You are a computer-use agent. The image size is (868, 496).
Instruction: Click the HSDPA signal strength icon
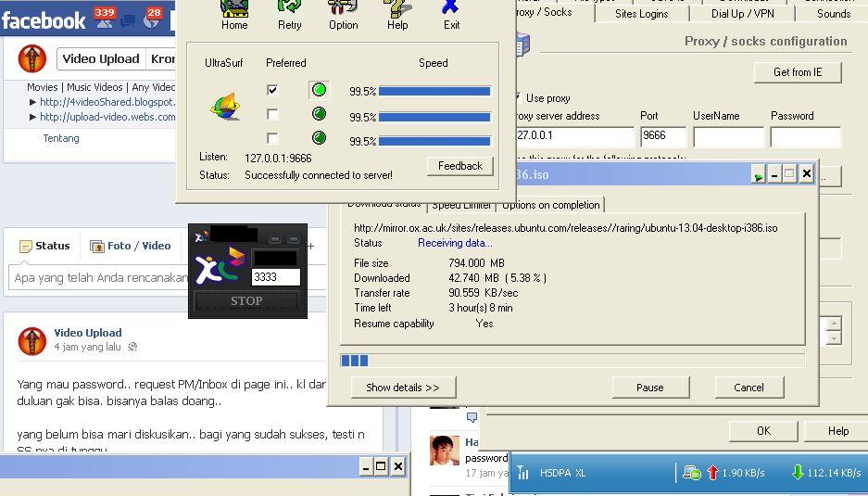point(523,473)
